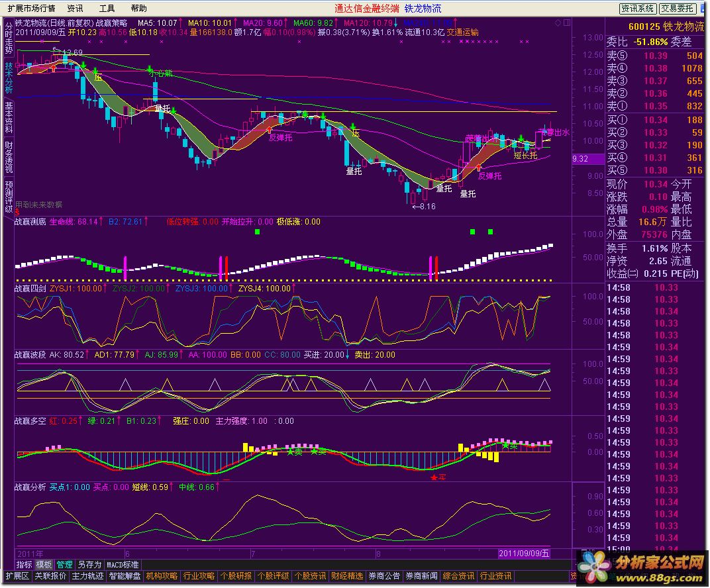Click the 战赢测底 indicator title
710x588 pixels.
click(30, 222)
